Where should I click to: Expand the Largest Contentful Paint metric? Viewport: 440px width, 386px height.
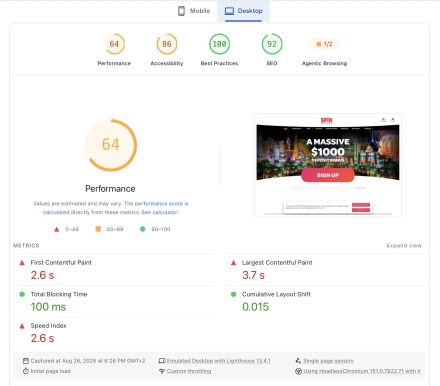point(325,269)
